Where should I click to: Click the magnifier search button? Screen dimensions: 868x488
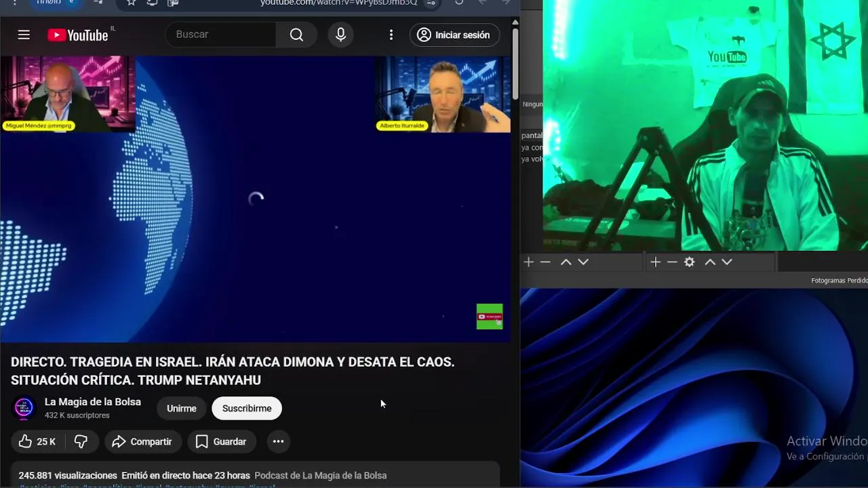(x=296, y=35)
